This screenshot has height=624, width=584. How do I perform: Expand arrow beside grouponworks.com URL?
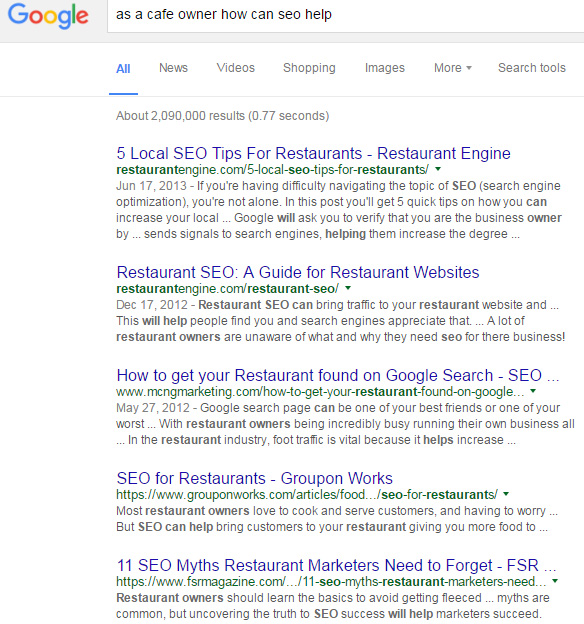point(506,494)
